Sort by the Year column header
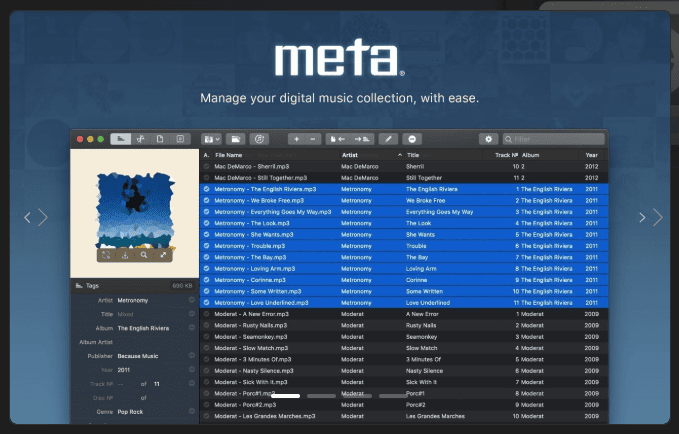 pos(592,155)
